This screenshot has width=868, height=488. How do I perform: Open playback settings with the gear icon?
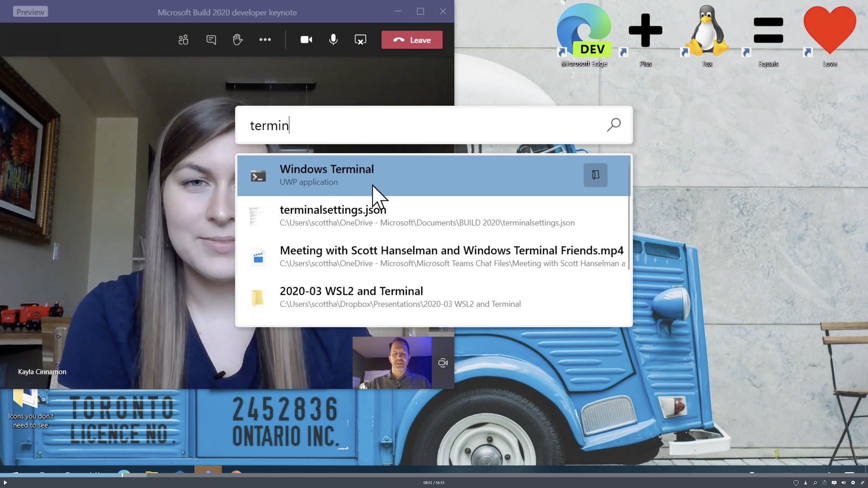pyautogui.click(x=853, y=483)
